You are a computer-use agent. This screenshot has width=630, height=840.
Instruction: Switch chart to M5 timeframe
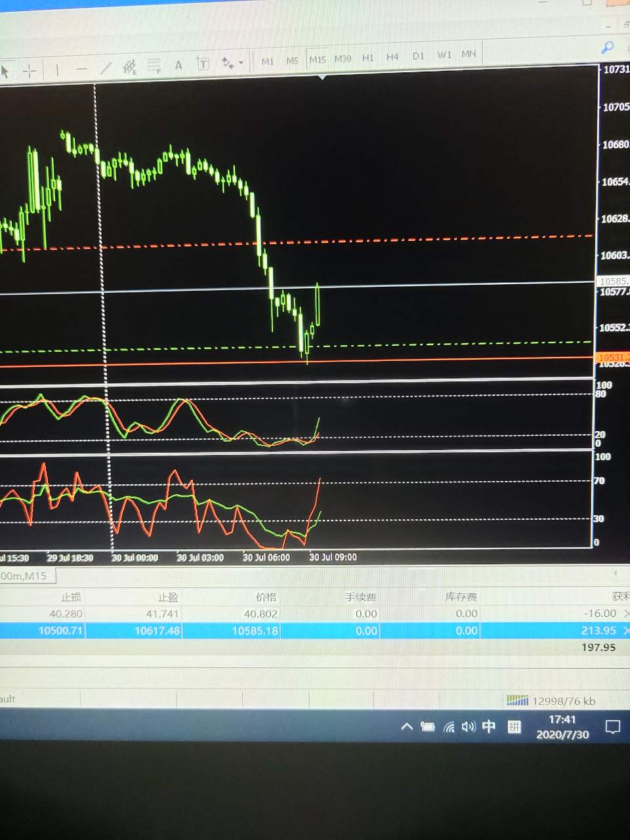[292, 60]
